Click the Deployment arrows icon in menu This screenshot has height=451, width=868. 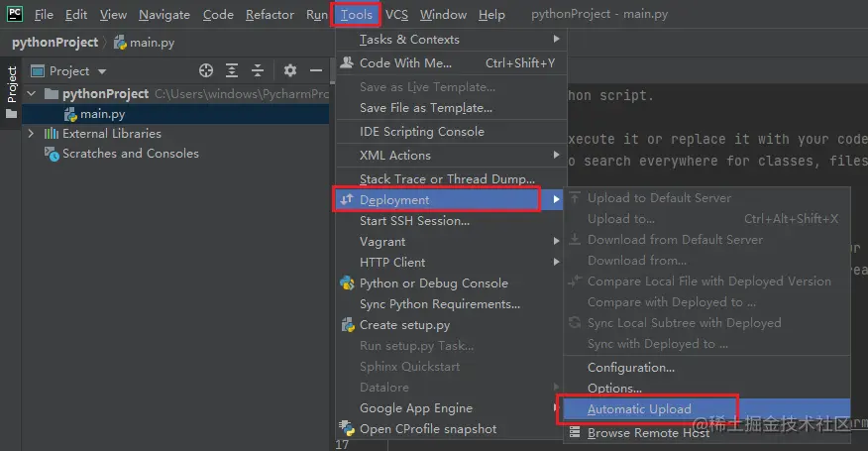click(x=347, y=199)
